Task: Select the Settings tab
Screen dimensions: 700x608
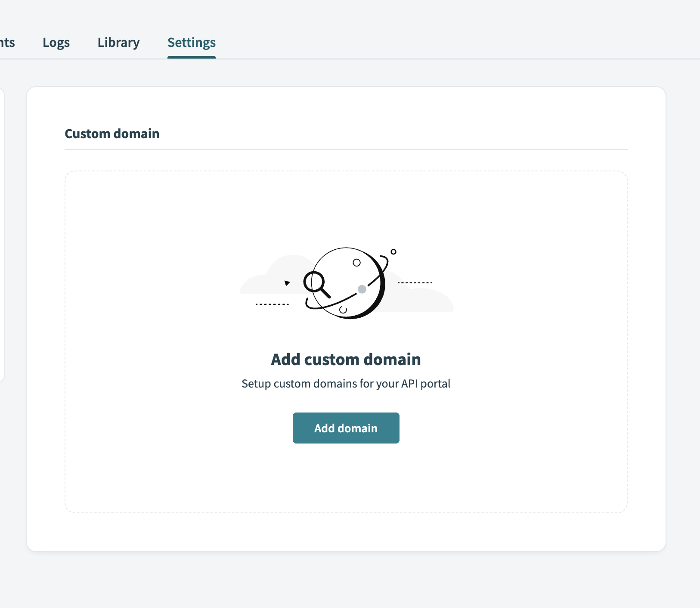Action: 191,42
